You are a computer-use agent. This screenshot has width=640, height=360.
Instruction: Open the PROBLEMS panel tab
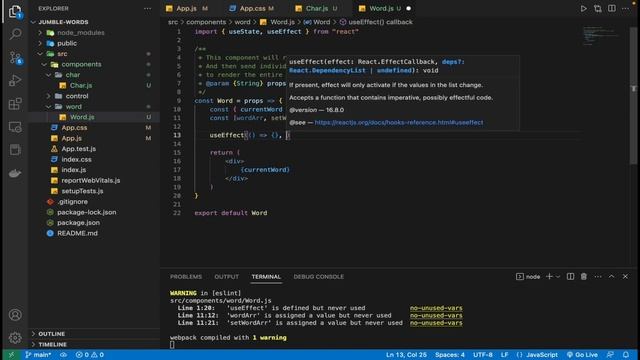tap(186, 276)
